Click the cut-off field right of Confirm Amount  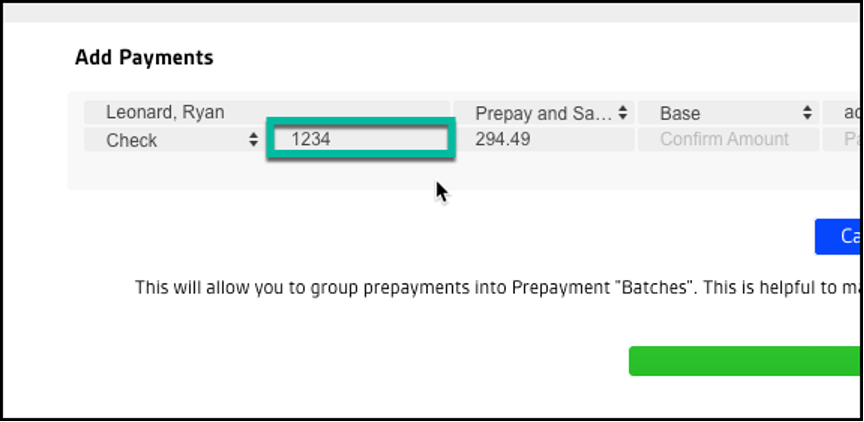click(844, 140)
